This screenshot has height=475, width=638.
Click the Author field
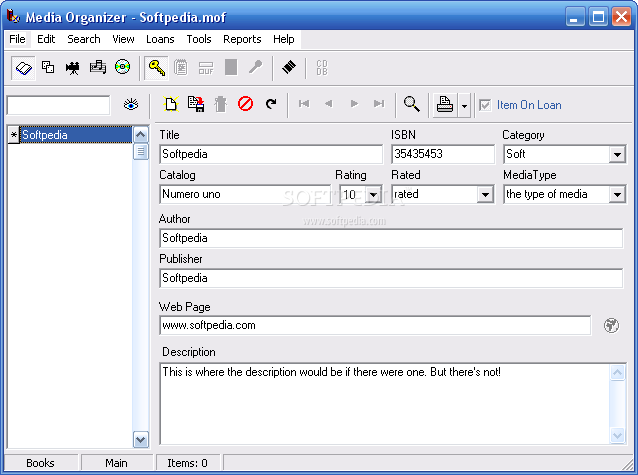pos(391,238)
